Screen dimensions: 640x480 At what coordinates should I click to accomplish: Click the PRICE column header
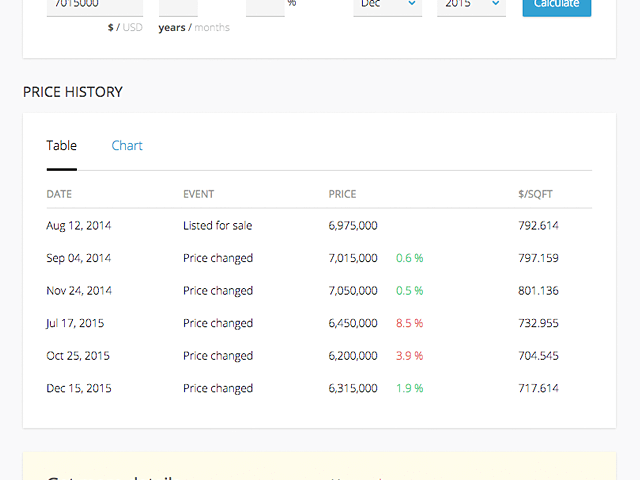(342, 194)
